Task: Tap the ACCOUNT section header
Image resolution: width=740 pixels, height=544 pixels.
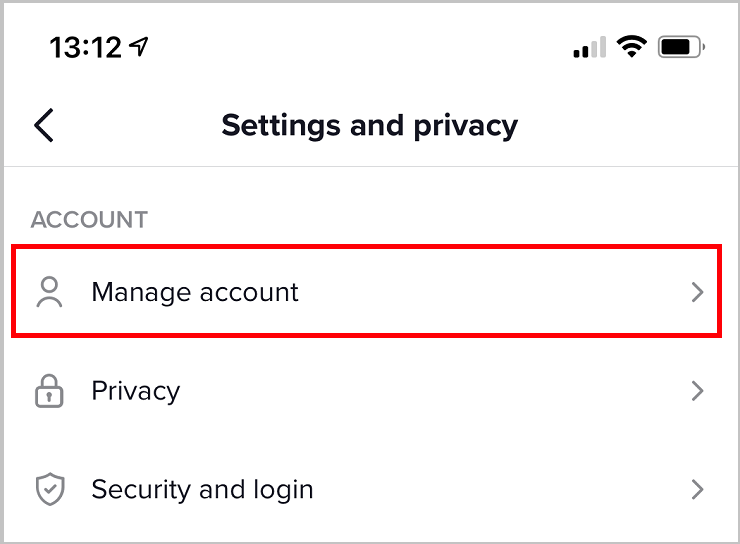Action: point(89,220)
